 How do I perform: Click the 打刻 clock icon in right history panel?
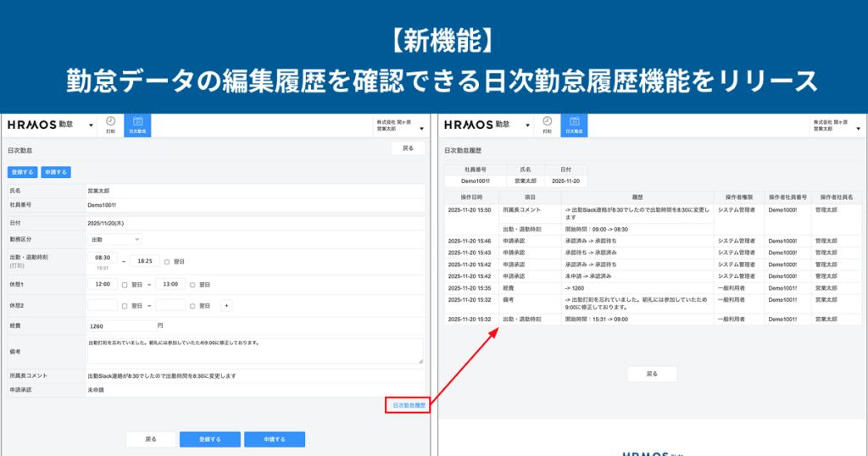click(547, 125)
